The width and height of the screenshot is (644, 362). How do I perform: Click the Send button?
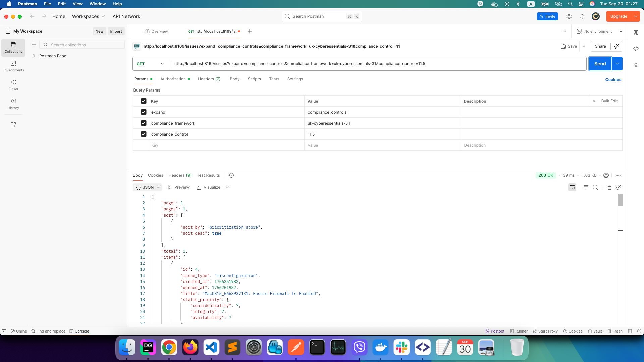click(x=600, y=64)
